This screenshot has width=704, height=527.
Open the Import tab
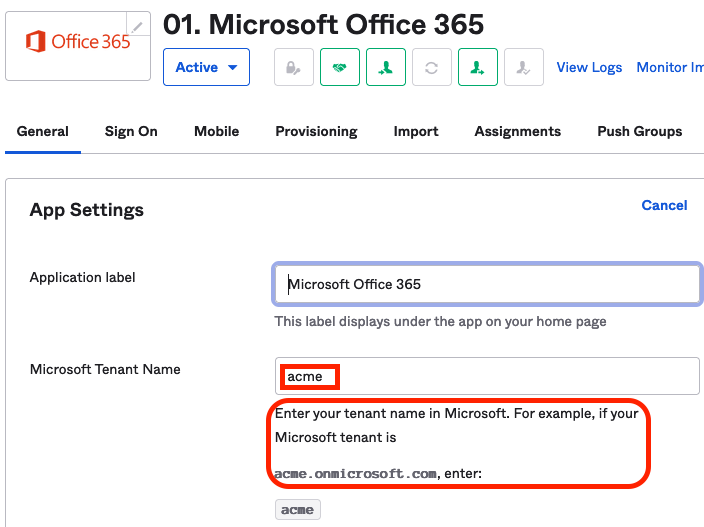[x=416, y=131]
